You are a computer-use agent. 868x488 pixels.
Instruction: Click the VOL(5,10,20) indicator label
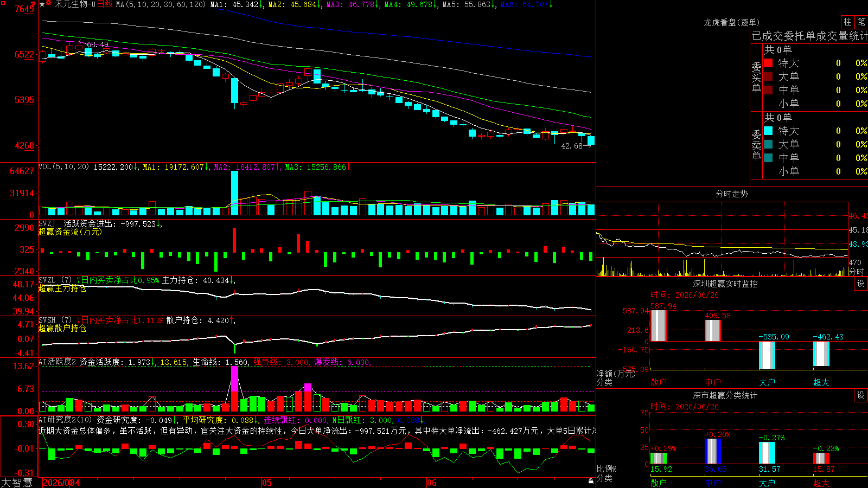coord(64,166)
